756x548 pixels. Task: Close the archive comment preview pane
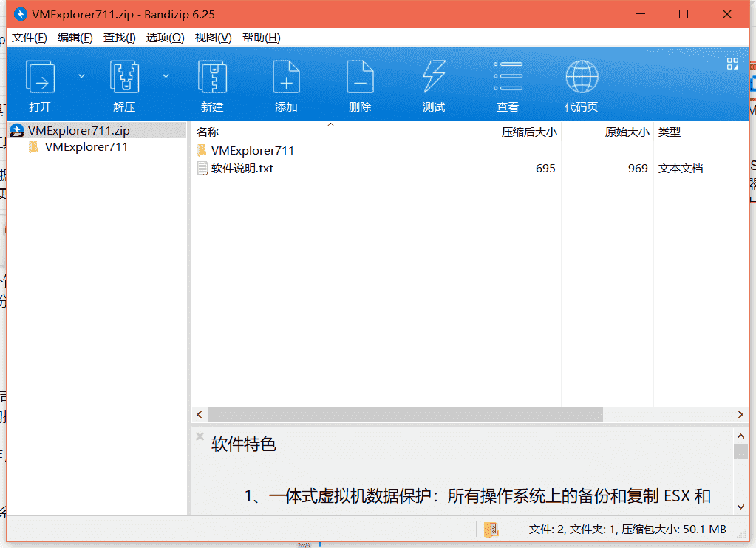[200, 436]
